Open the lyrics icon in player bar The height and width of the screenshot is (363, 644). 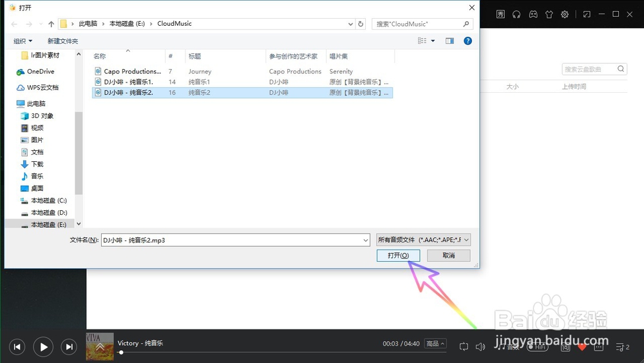(x=565, y=347)
